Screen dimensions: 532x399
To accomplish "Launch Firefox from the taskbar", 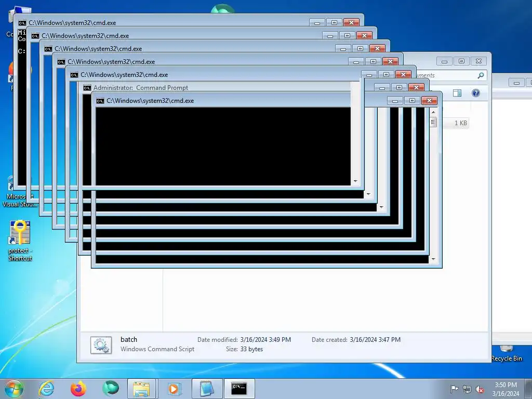I will 78,389.
